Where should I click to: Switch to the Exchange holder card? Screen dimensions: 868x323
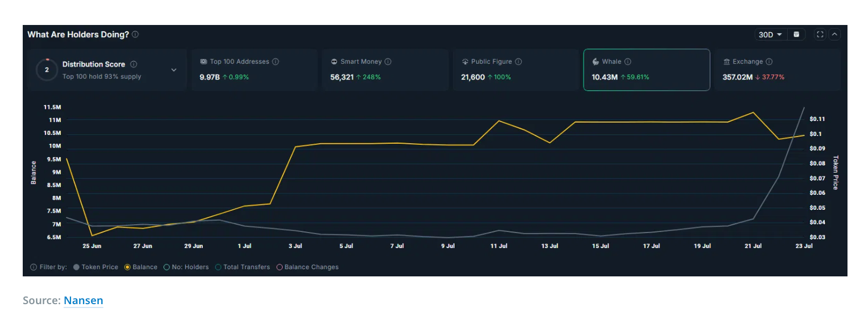point(777,70)
